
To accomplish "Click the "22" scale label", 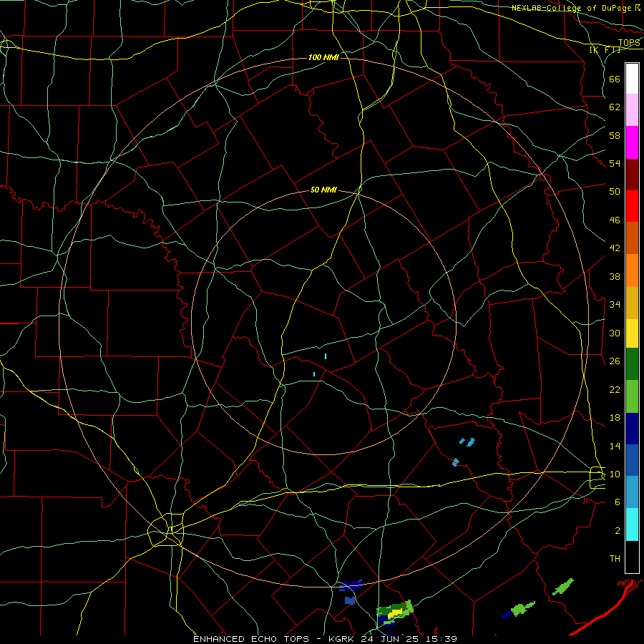I will pos(615,389).
